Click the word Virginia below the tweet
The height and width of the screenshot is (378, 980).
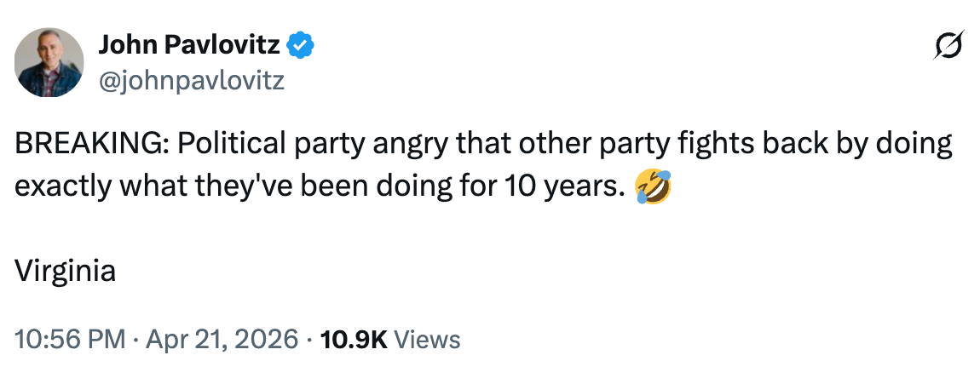click(65, 272)
